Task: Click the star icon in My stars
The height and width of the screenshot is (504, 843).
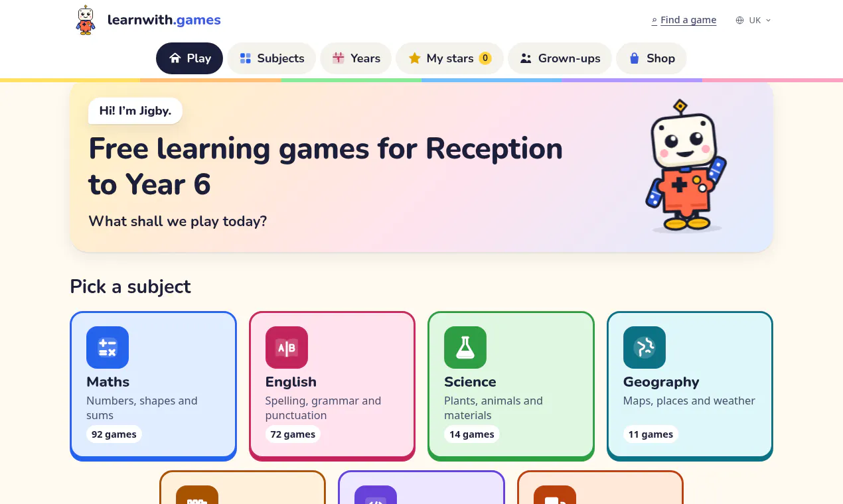Action: (x=415, y=58)
